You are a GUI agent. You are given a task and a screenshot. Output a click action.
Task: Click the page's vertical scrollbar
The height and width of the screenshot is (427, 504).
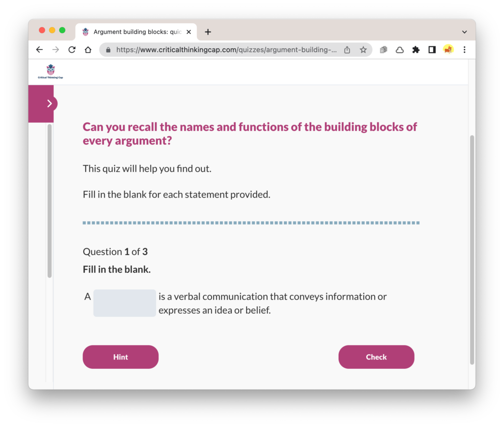click(x=472, y=250)
